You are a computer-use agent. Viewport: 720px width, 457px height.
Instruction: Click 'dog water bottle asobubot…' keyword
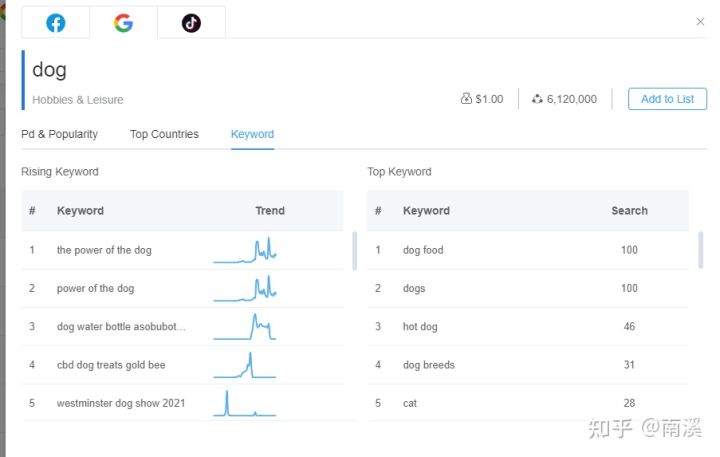coord(121,327)
